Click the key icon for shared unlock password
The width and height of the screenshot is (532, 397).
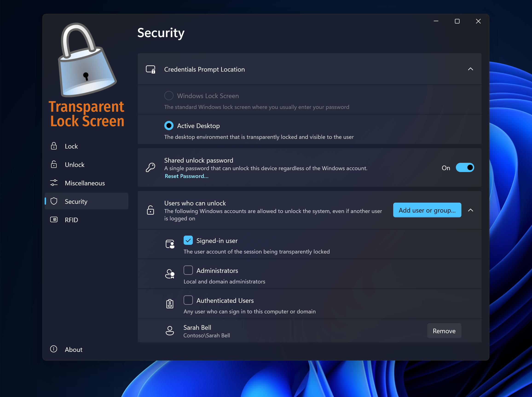tap(150, 167)
